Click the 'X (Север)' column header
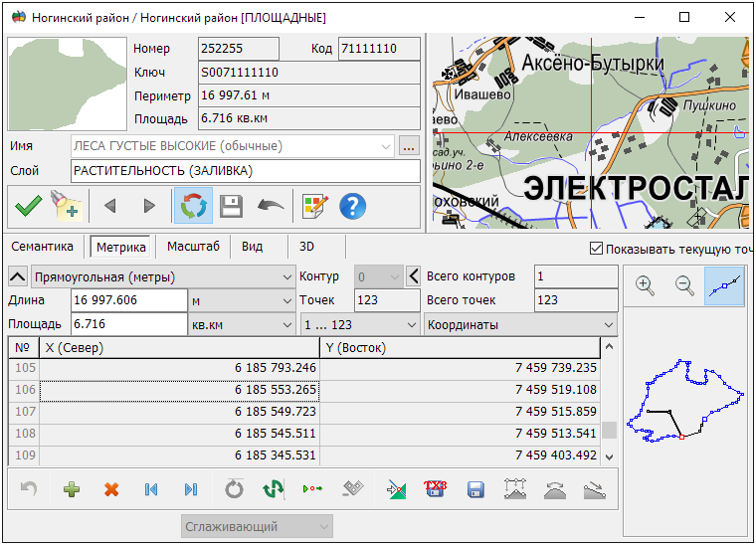Image resolution: width=756 pixels, height=545 pixels. pyautogui.click(x=179, y=347)
